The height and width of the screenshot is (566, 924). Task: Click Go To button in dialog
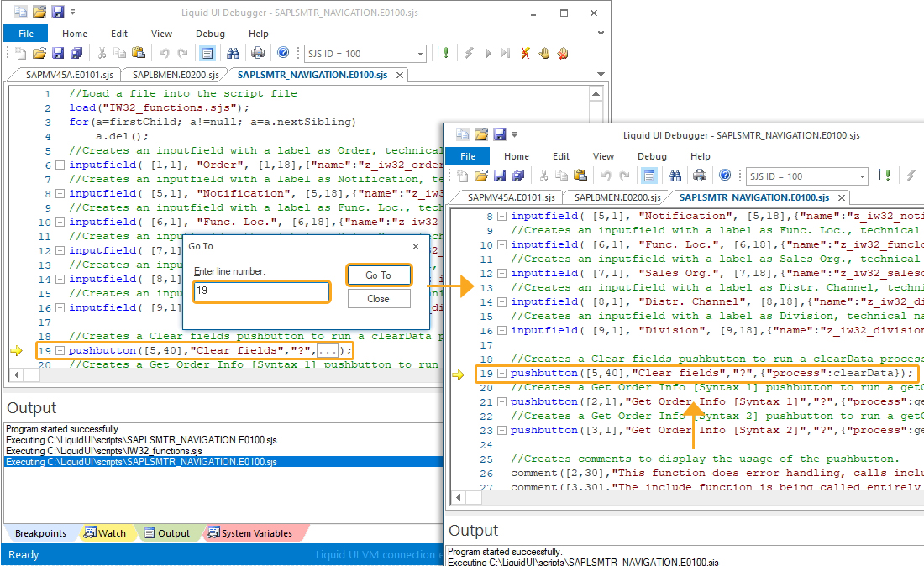[378, 275]
